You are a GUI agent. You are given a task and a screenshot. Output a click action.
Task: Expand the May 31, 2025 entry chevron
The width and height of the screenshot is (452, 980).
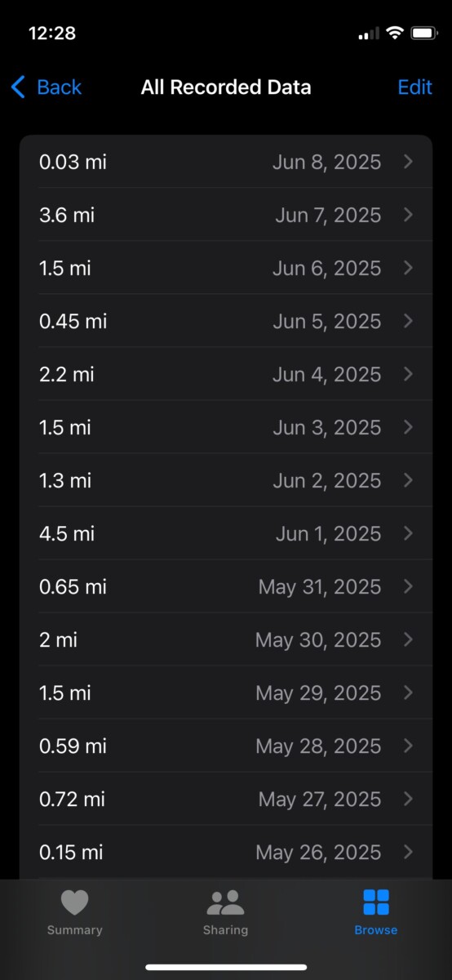pyautogui.click(x=409, y=586)
